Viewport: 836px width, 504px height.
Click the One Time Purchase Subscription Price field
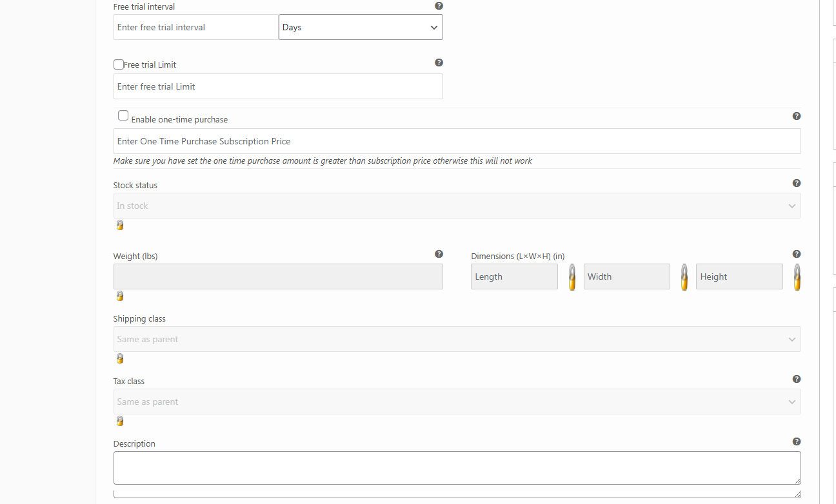click(x=457, y=141)
